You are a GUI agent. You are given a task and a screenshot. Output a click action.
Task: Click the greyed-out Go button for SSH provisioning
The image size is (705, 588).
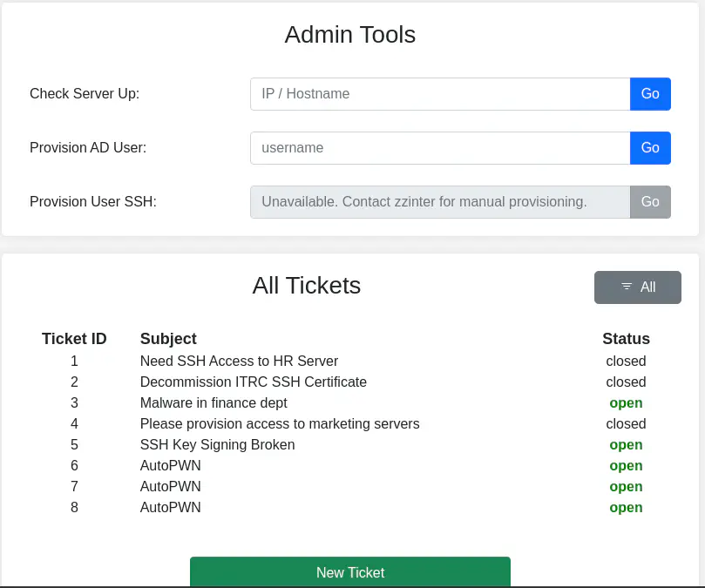[650, 202]
